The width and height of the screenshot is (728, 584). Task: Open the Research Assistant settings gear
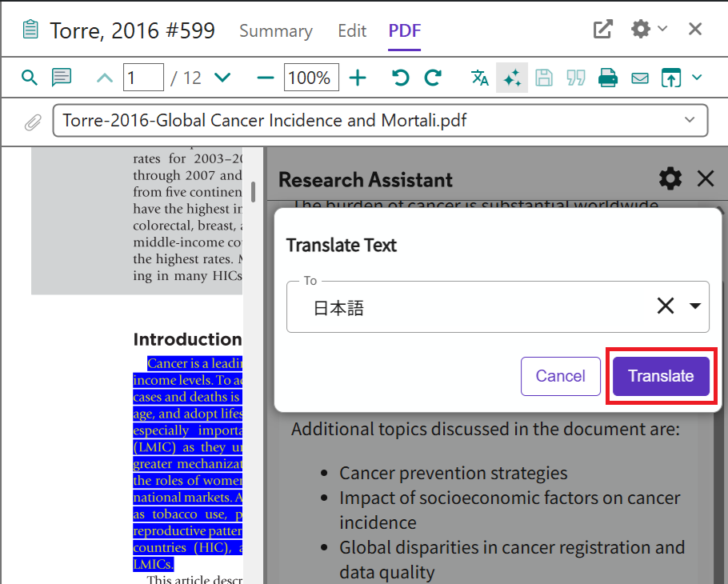click(x=670, y=178)
